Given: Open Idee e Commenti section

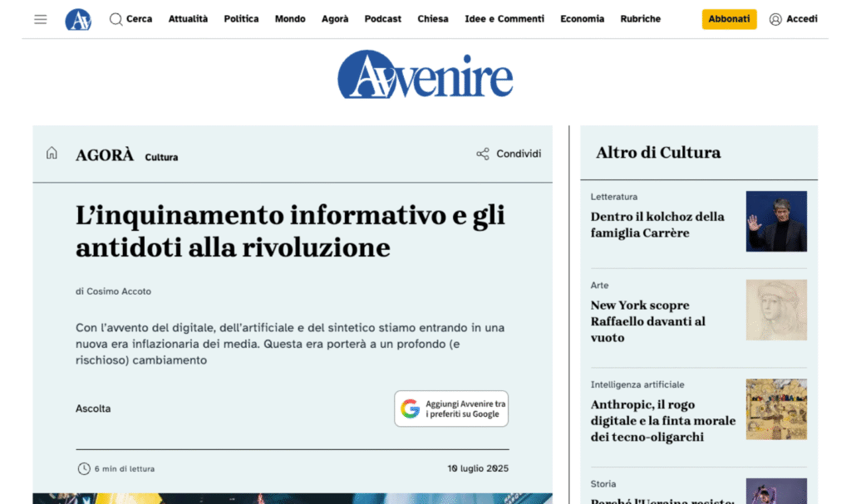Looking at the screenshot, I should [504, 19].
